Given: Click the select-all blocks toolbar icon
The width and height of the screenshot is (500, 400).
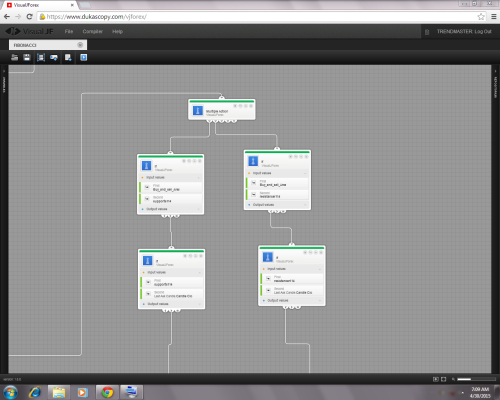Looking at the screenshot, I should pyautogui.click(x=41, y=57).
